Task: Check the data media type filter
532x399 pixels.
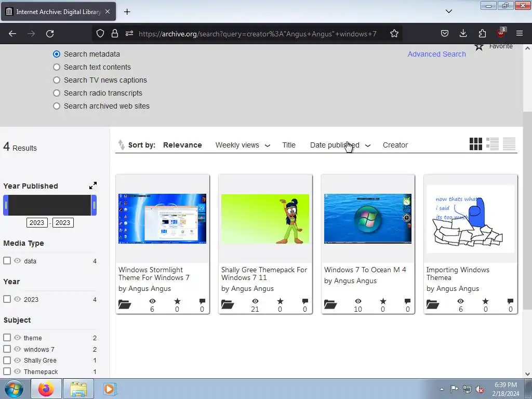Action: pyautogui.click(x=7, y=261)
